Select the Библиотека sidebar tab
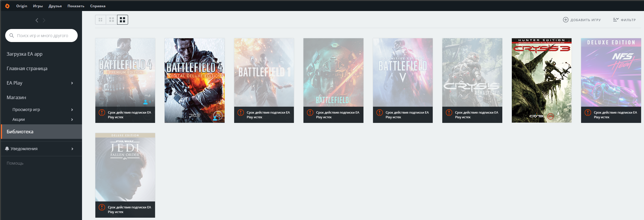The height and width of the screenshot is (220, 644). click(x=41, y=132)
